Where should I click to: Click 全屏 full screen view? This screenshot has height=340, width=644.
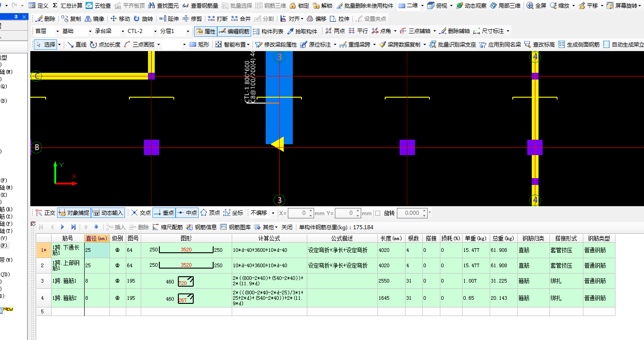coord(537,5)
